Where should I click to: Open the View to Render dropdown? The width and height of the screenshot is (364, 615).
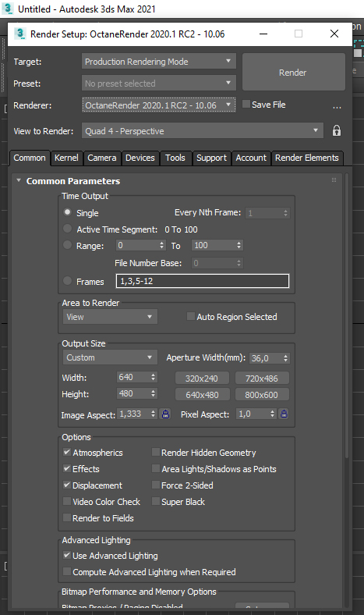202,130
